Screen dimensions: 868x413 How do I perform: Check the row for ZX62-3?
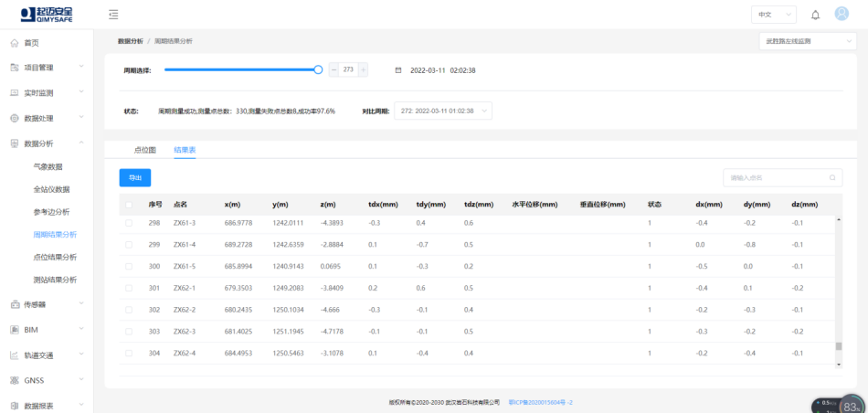129,331
